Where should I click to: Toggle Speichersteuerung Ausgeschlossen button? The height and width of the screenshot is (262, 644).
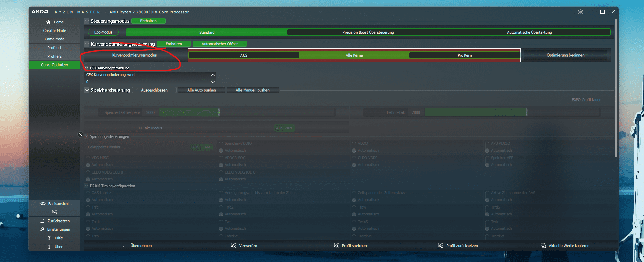point(154,90)
